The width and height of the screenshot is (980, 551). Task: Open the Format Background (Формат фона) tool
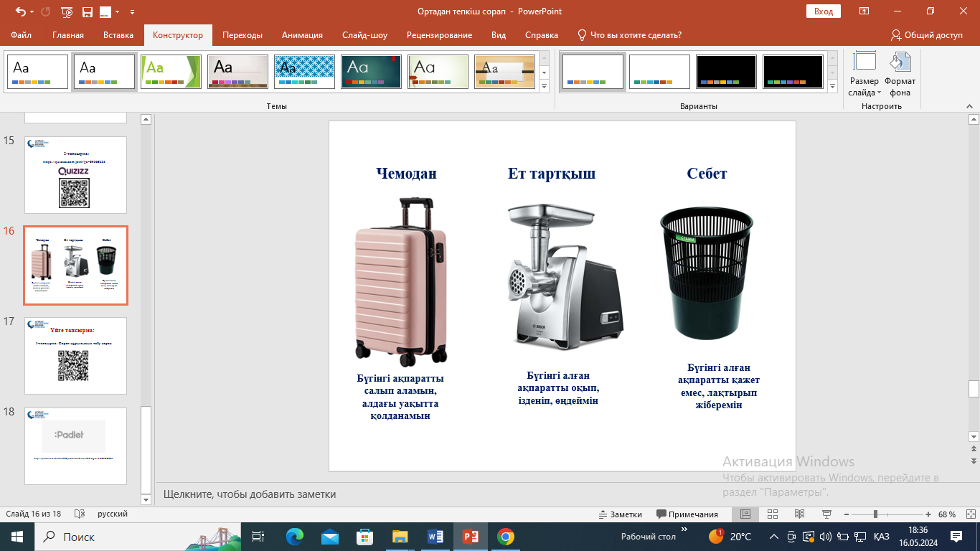point(900,75)
